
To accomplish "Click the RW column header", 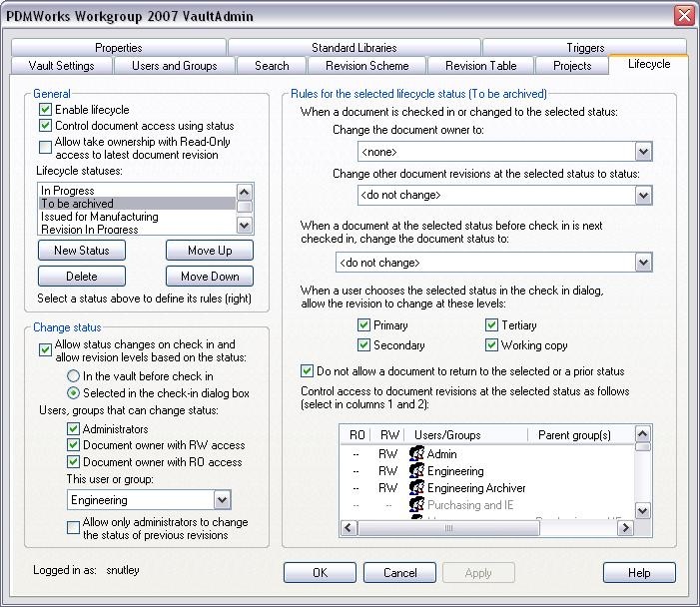I will [x=388, y=435].
